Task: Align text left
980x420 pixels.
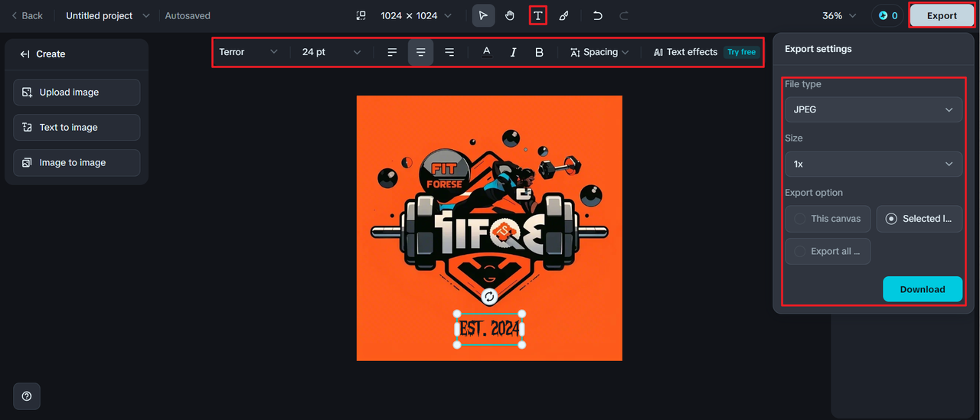Action: pos(392,52)
